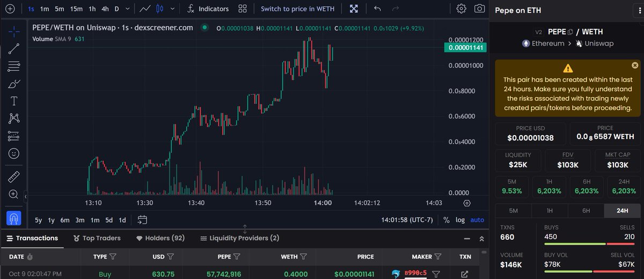Undo the last chart action

click(377, 9)
